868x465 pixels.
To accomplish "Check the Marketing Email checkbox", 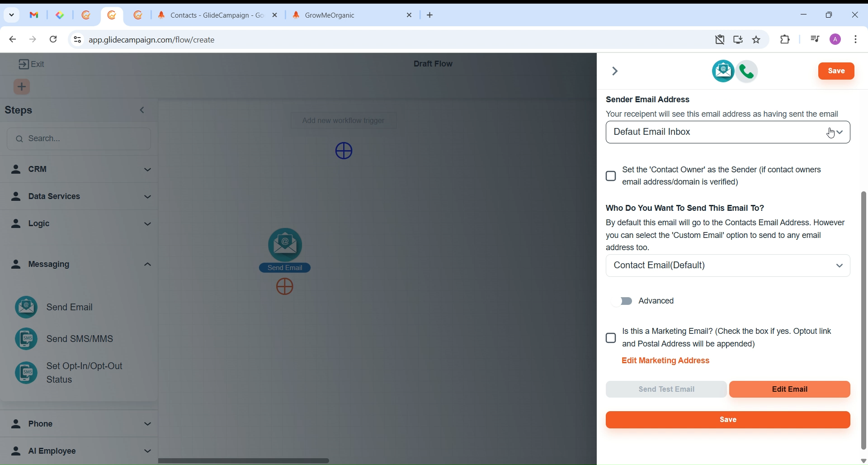I will coord(611,339).
